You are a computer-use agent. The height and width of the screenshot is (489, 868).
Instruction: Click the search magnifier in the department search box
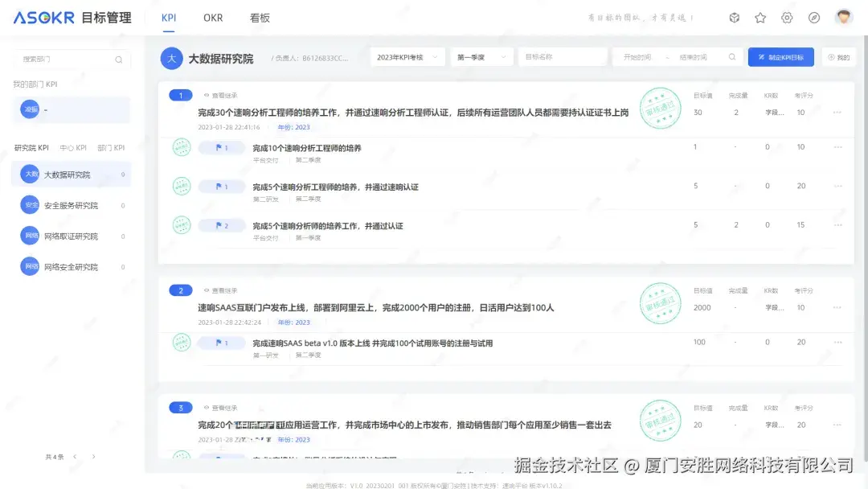click(118, 59)
